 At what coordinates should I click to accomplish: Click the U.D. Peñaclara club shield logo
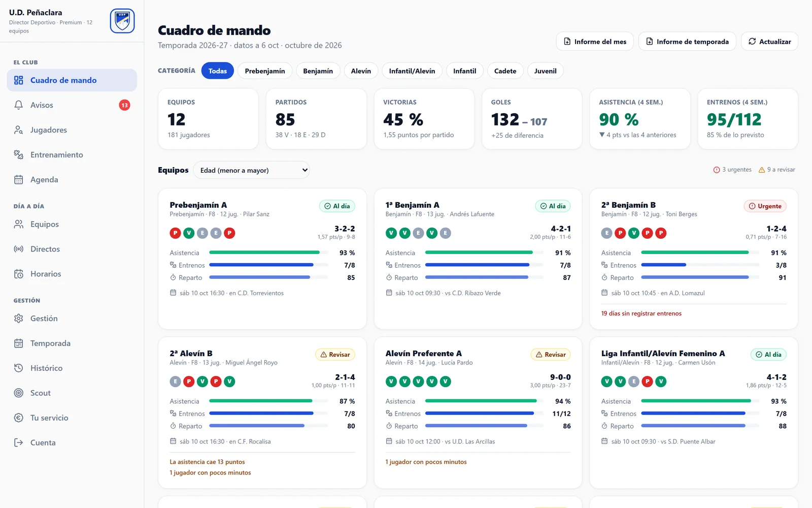[x=122, y=21]
